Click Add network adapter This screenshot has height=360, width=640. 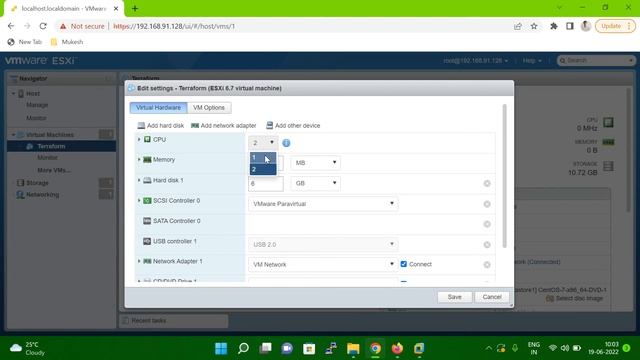(x=224, y=125)
